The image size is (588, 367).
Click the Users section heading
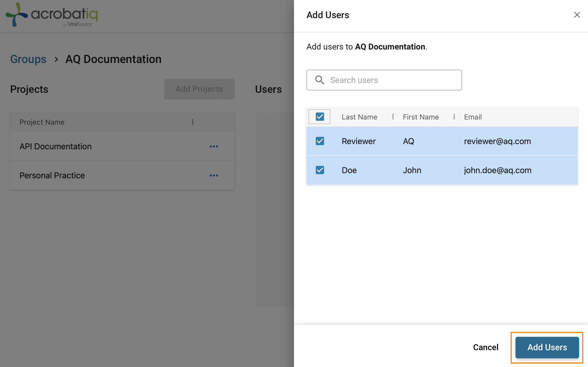pos(268,89)
